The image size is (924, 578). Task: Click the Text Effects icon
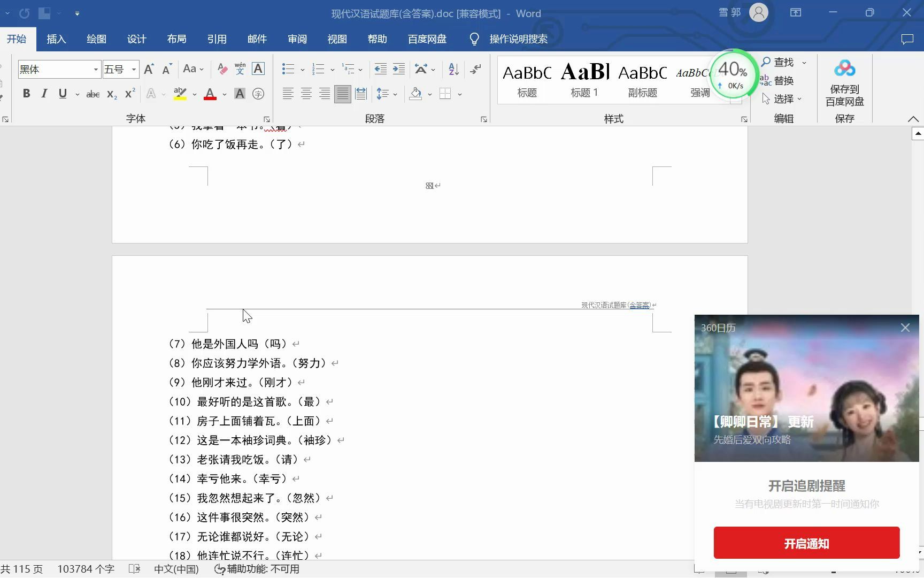click(151, 94)
